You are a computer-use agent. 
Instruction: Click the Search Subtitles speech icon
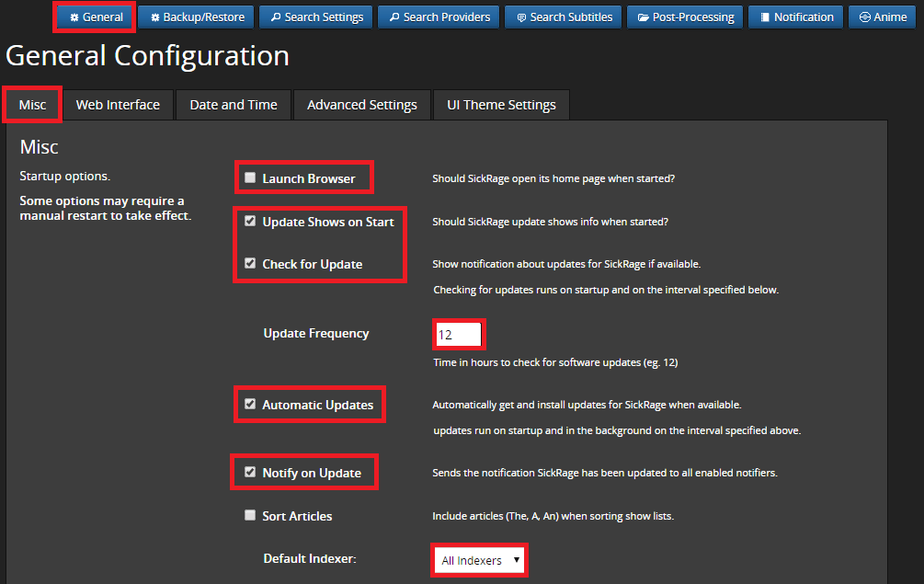521,17
